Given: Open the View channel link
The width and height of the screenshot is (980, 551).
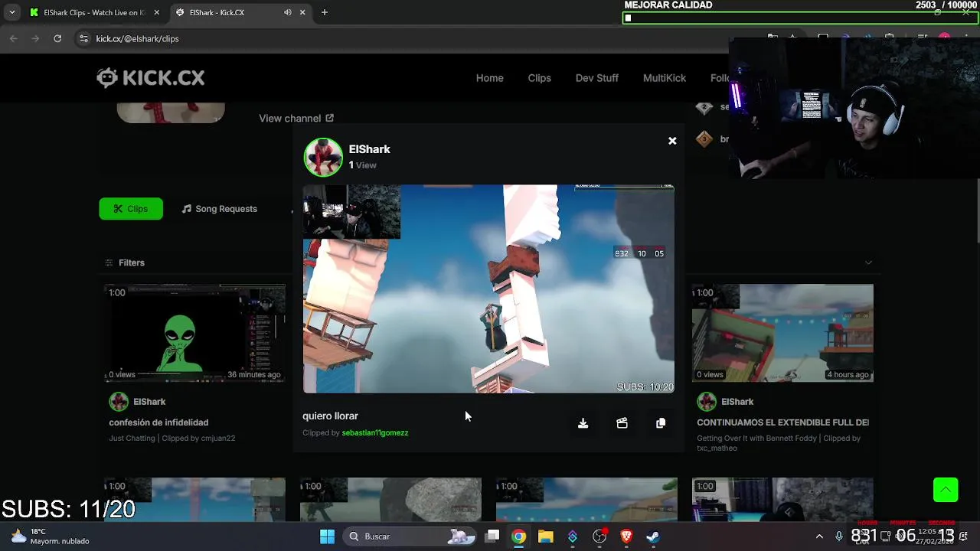Looking at the screenshot, I should pyautogui.click(x=296, y=119).
